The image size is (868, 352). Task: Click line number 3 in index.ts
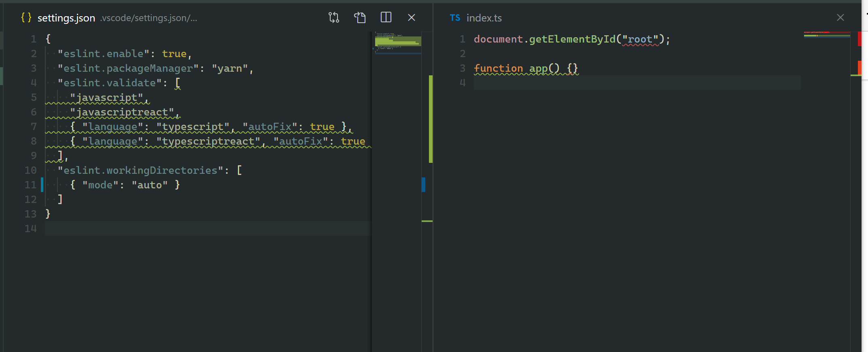pyautogui.click(x=463, y=68)
